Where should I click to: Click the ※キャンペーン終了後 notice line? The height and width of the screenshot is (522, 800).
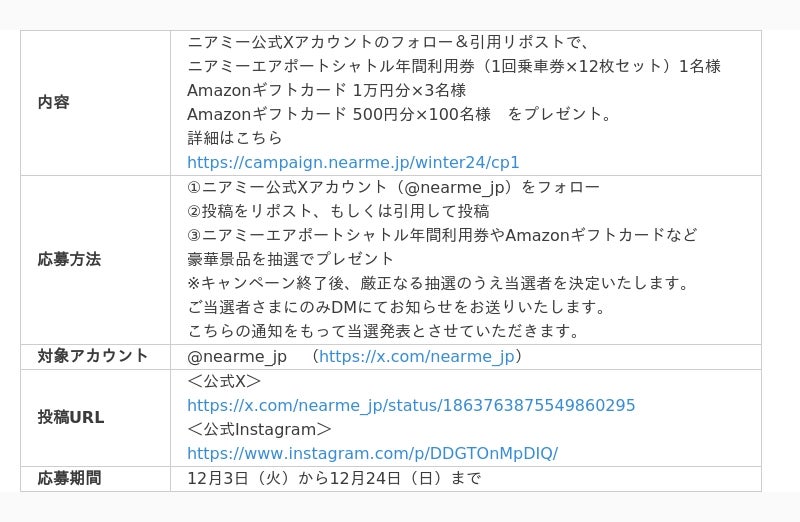pyautogui.click(x=439, y=283)
